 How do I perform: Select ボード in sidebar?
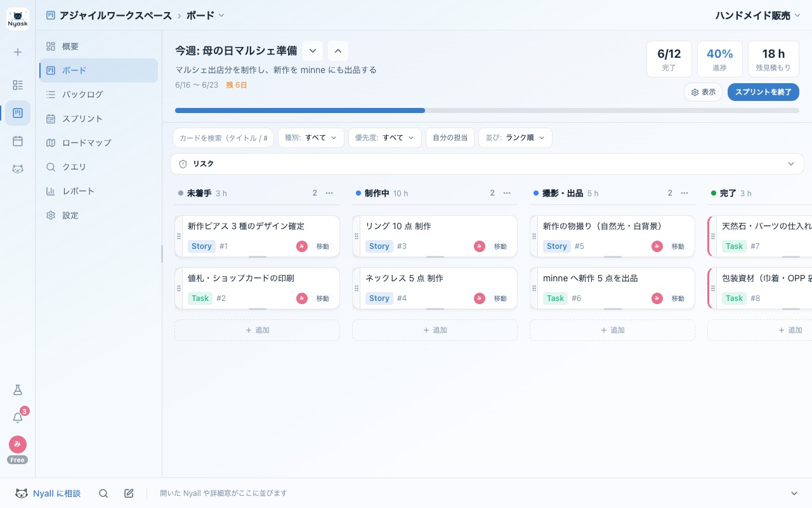98,70
